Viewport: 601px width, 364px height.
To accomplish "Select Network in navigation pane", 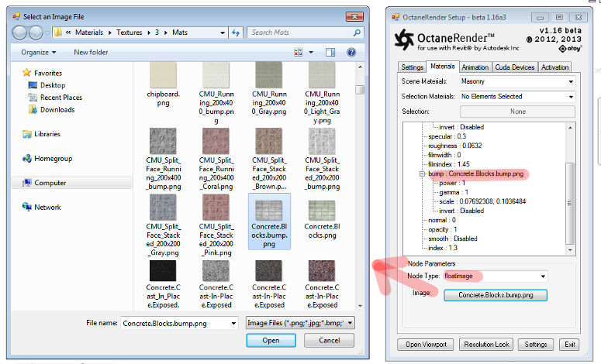I will pos(47,208).
